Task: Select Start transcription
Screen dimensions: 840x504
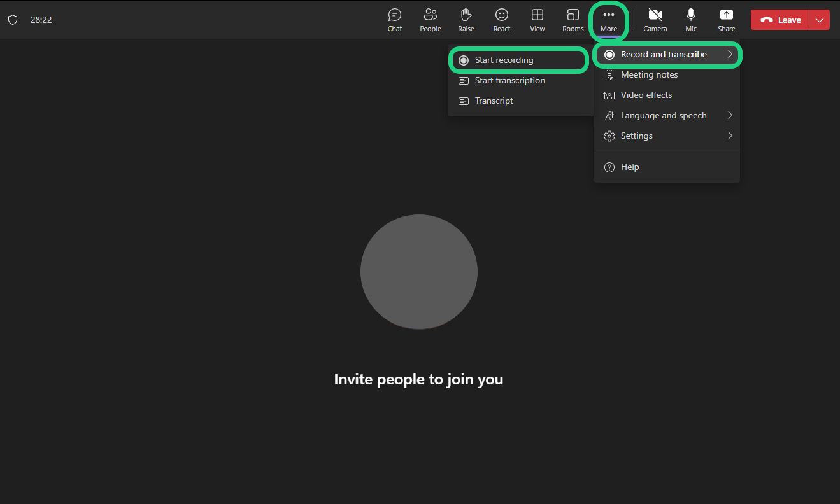Action: click(509, 80)
